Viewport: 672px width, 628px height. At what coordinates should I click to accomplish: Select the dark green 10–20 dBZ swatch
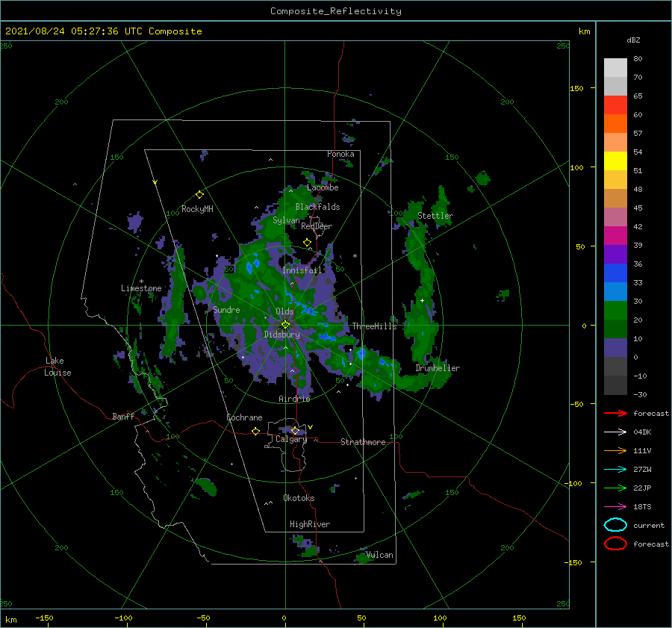(615, 329)
